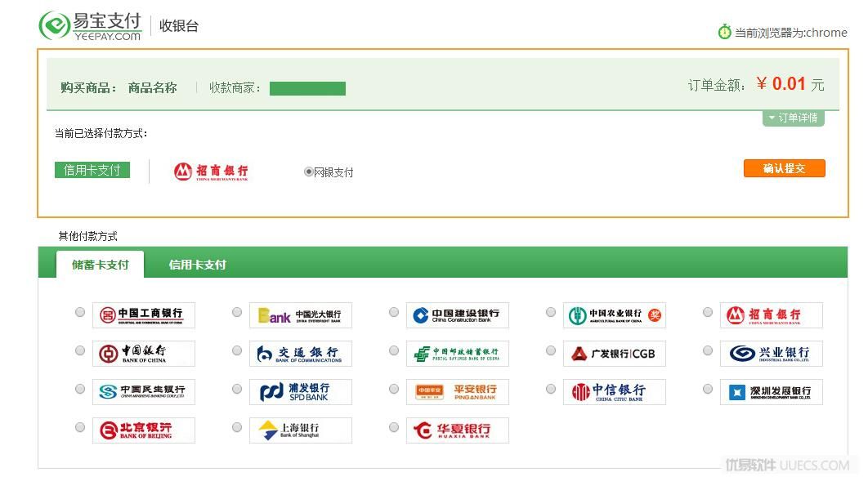Image resolution: width=868 pixels, height=486 pixels.
Task: Pick the 北京银行 logo
Action: (x=144, y=430)
